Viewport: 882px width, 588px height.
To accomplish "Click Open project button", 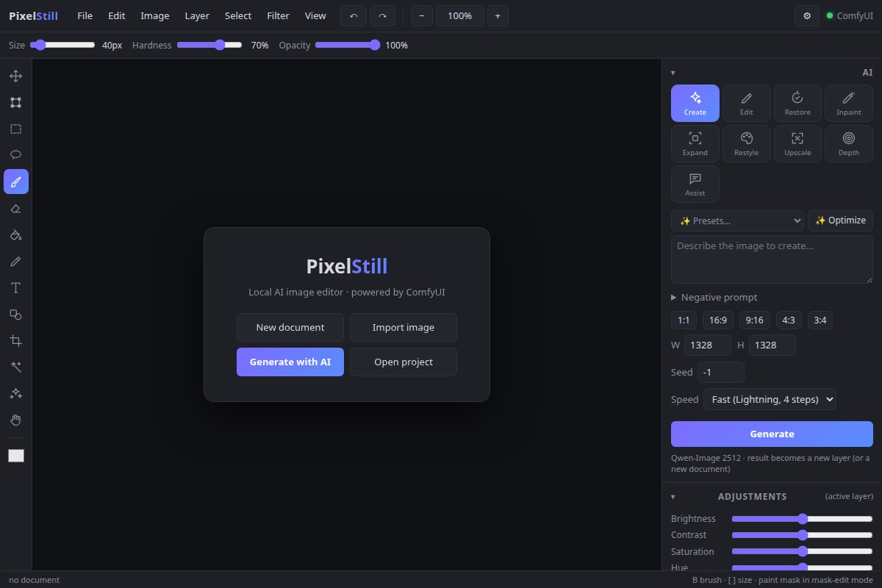I will [x=404, y=362].
